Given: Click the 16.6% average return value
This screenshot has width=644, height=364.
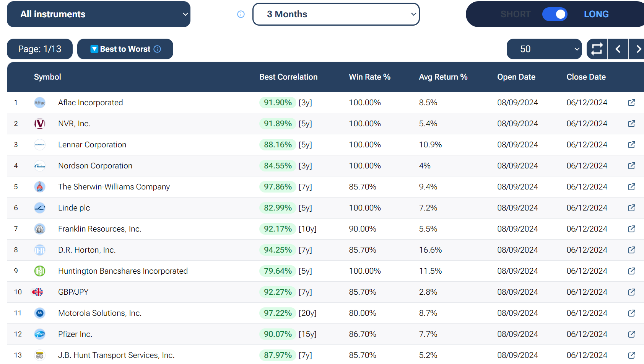Looking at the screenshot, I should 430,250.
